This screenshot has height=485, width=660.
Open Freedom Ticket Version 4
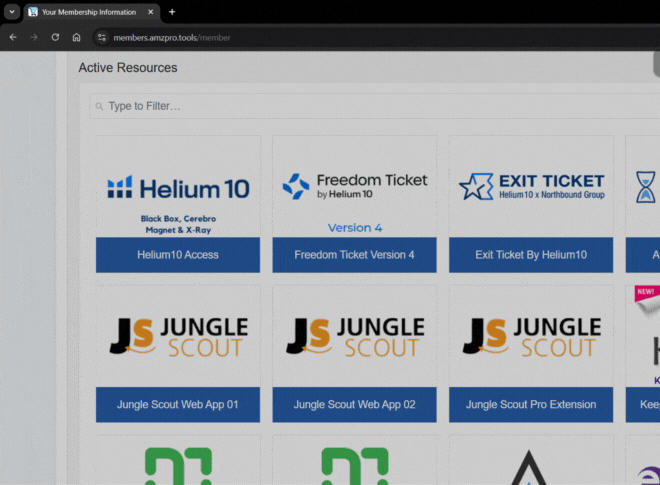point(354,255)
